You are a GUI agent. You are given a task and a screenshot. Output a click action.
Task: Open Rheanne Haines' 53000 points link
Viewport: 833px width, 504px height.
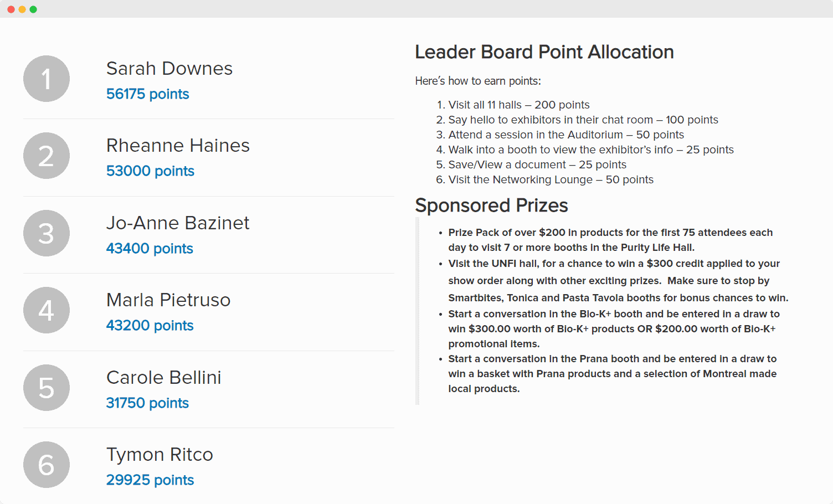coord(150,171)
